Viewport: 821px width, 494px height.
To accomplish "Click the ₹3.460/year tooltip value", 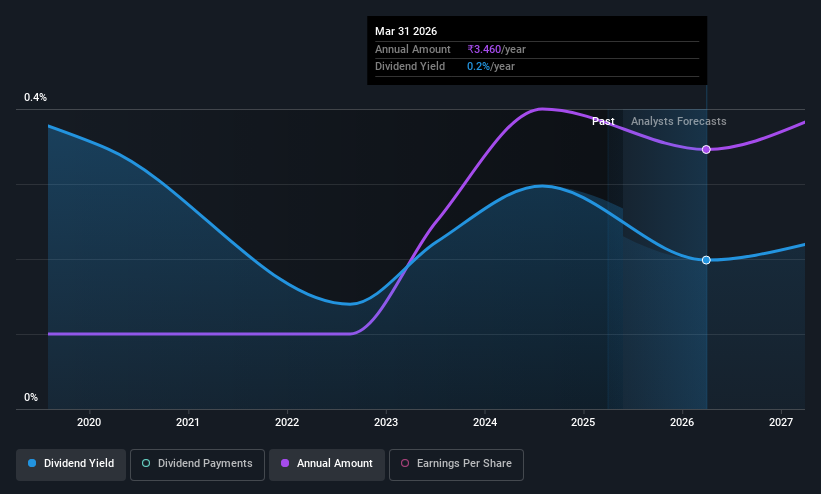I will click(x=496, y=49).
